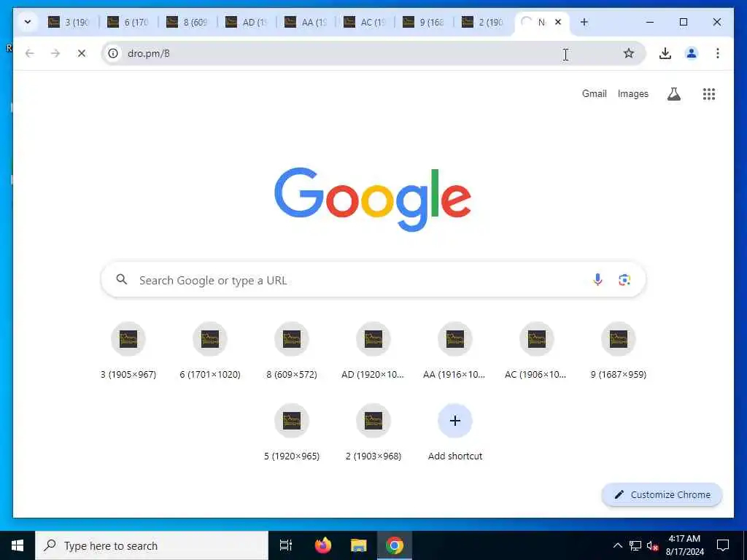Click Customize Chrome button

coord(662,495)
